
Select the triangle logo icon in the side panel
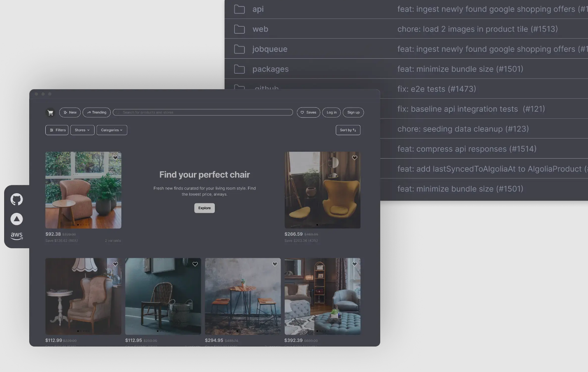(x=16, y=219)
